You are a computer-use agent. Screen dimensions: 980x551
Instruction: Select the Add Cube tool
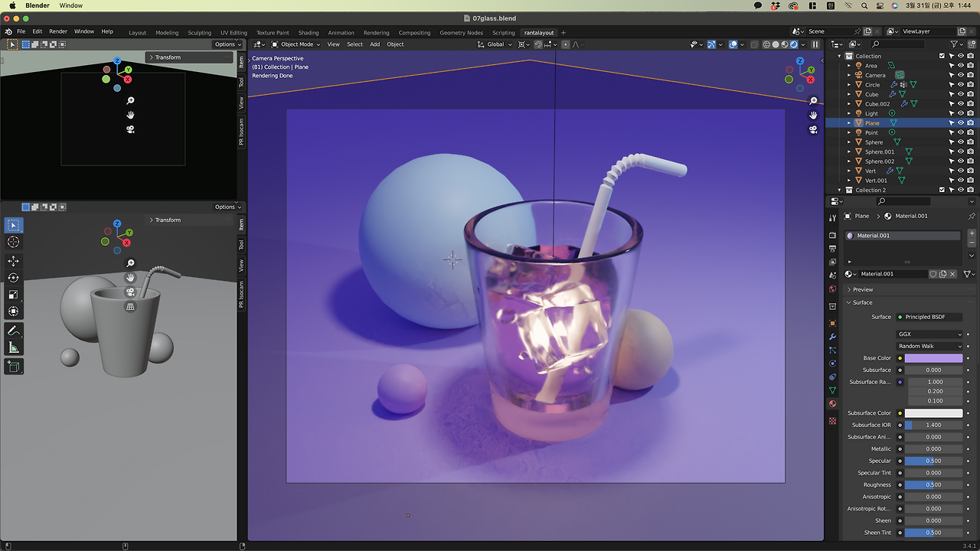pos(14,367)
